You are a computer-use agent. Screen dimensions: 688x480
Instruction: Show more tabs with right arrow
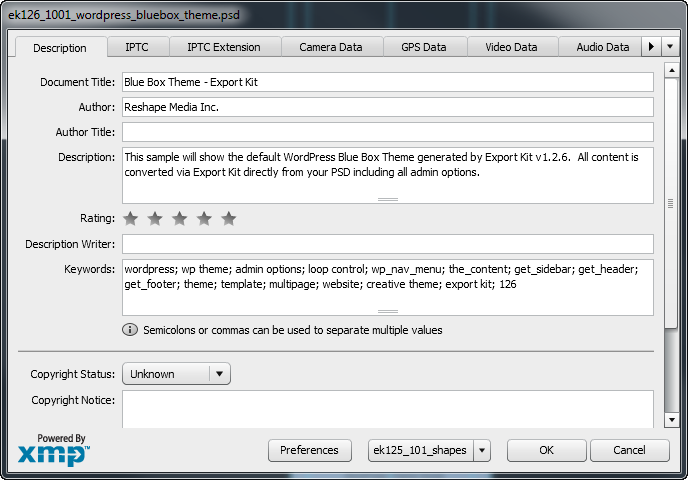click(x=651, y=47)
